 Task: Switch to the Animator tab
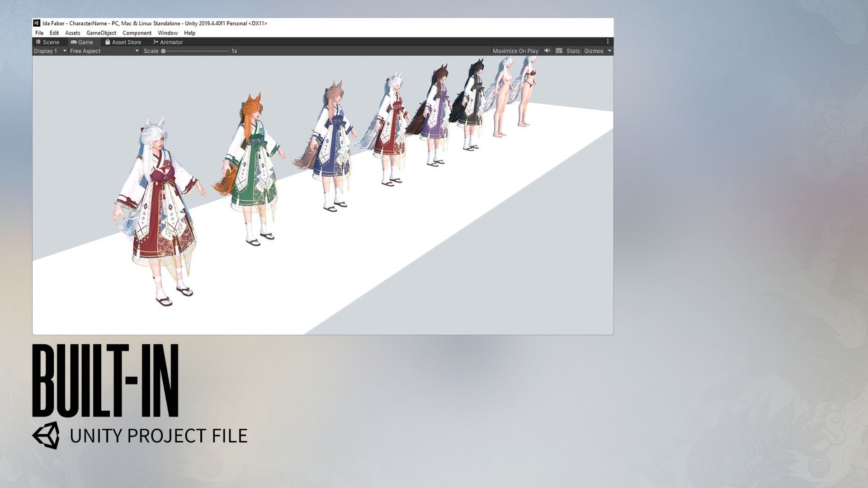(x=168, y=42)
